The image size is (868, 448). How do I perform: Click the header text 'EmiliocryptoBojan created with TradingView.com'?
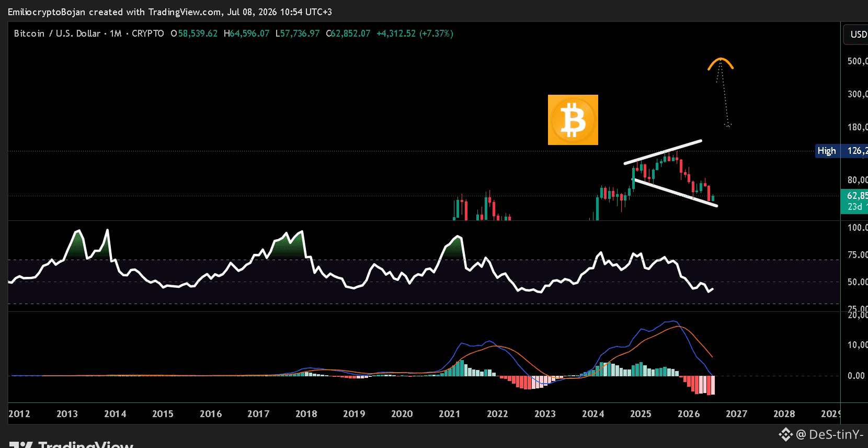(x=115, y=12)
